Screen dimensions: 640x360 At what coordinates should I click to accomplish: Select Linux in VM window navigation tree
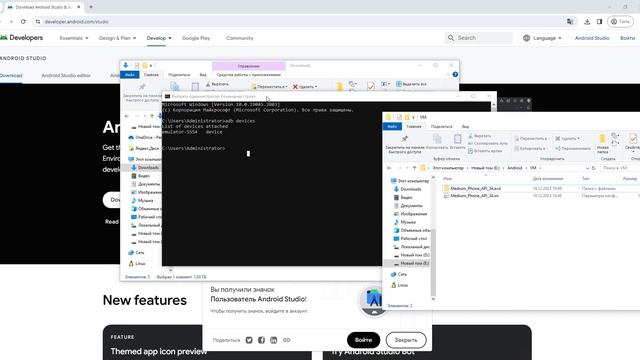point(399,285)
